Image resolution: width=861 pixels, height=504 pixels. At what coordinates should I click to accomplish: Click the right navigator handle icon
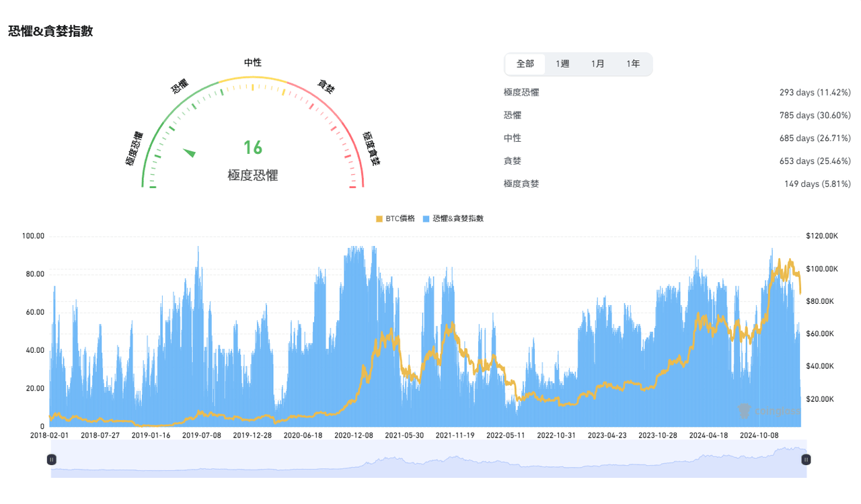click(806, 459)
